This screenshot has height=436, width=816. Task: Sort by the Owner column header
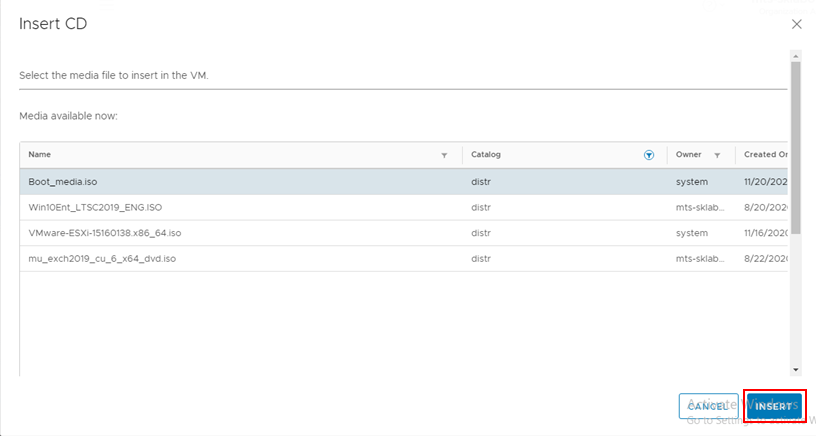tap(688, 155)
